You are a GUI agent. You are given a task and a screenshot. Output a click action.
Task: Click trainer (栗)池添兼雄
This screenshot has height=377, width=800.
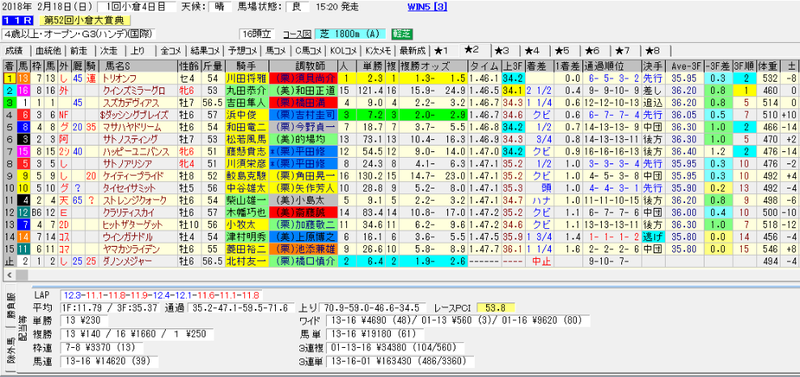coord(303,248)
